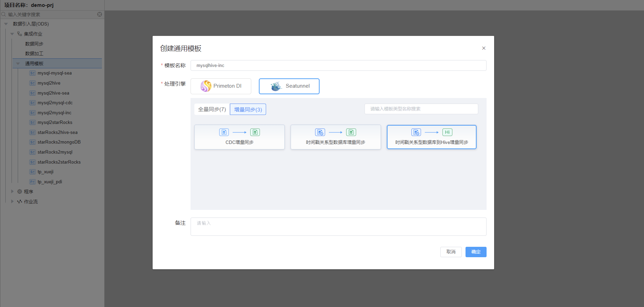
Task: Click the Hive target icon in third template card
Action: [447, 132]
